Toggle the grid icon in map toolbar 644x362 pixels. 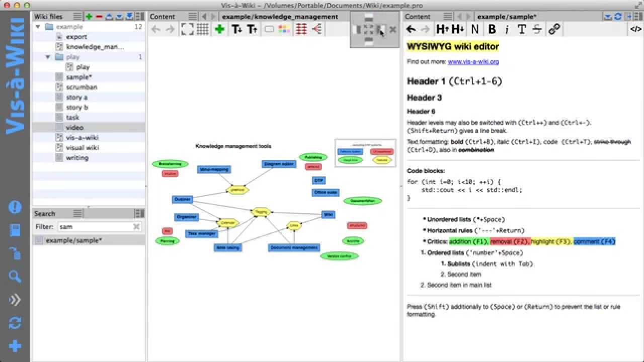point(203,30)
